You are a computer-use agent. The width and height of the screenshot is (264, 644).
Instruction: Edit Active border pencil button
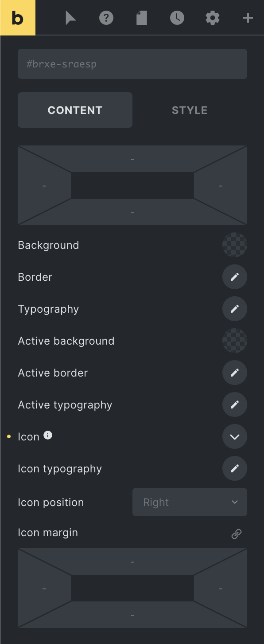(x=235, y=373)
